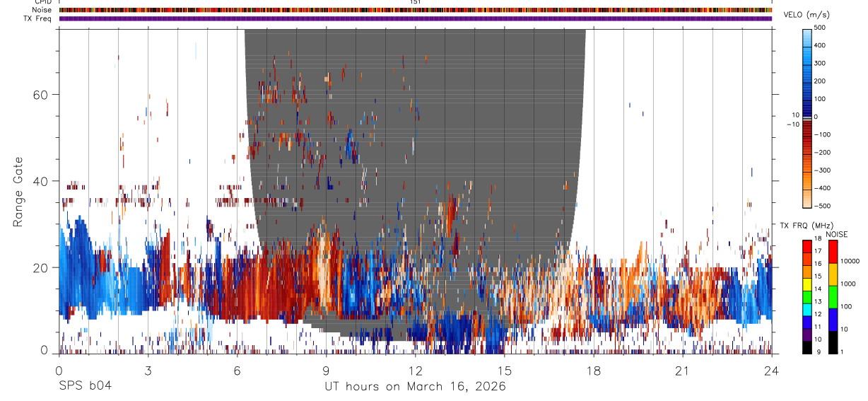Click the 'Range Gate' y-axis label
The width and height of the screenshot is (868, 401).
point(19,192)
